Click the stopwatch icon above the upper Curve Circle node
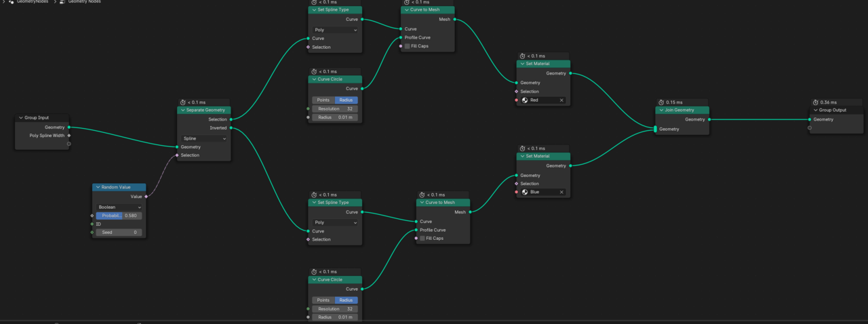The image size is (868, 324). [x=314, y=71]
